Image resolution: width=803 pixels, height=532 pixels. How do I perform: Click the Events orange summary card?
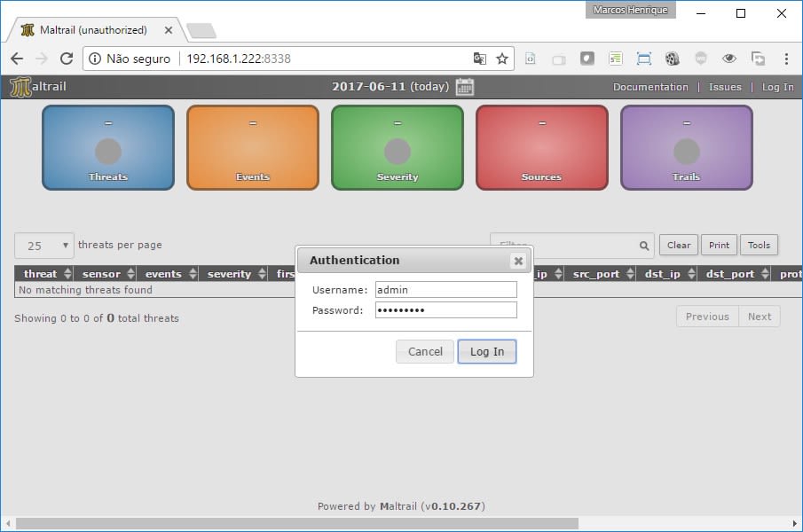[253, 148]
